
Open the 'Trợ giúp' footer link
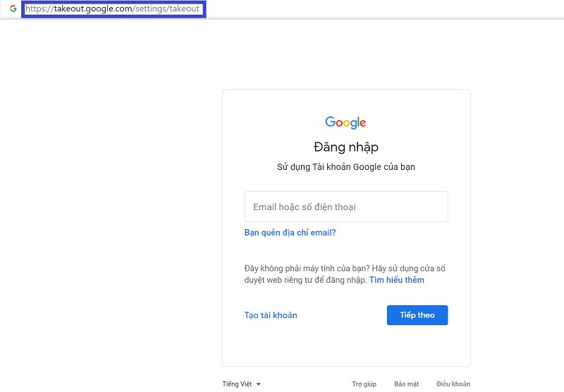(364, 384)
